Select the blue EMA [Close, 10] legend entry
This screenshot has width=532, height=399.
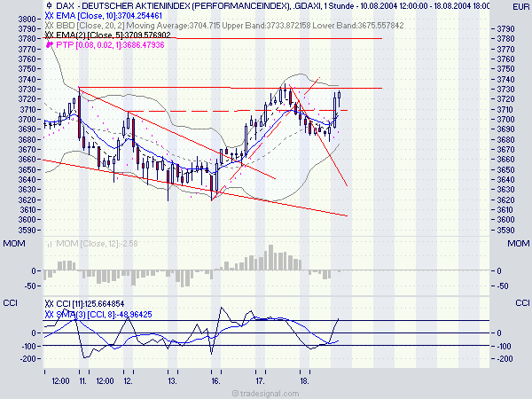click(x=109, y=16)
